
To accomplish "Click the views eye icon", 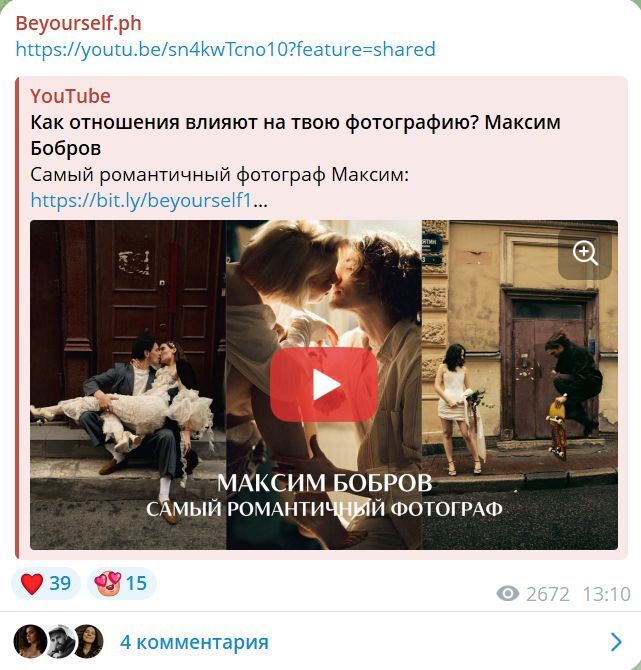I will click(508, 594).
